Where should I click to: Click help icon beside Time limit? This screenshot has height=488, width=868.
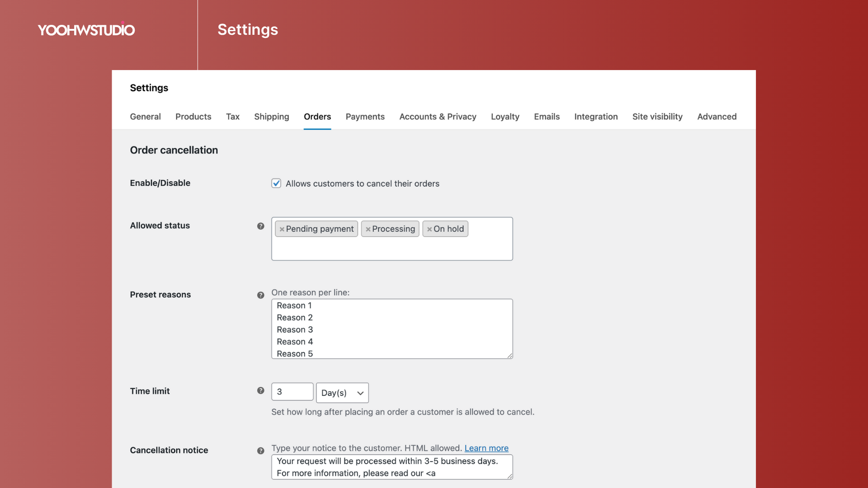[x=260, y=390]
